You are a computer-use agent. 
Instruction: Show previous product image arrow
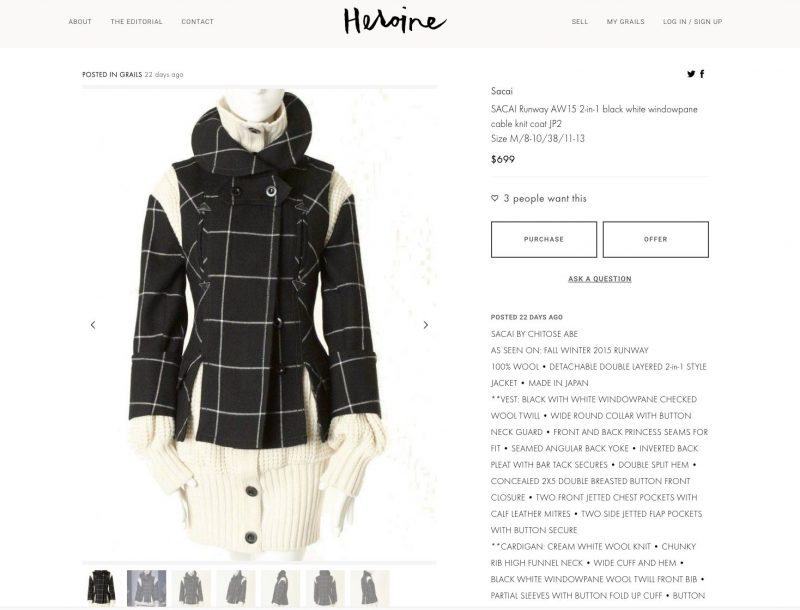pos(93,325)
